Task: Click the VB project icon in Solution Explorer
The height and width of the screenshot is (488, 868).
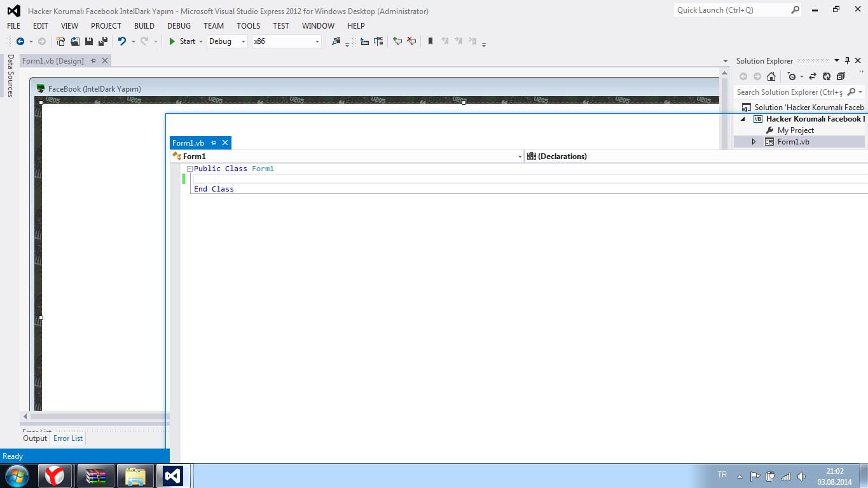Action: click(x=757, y=119)
